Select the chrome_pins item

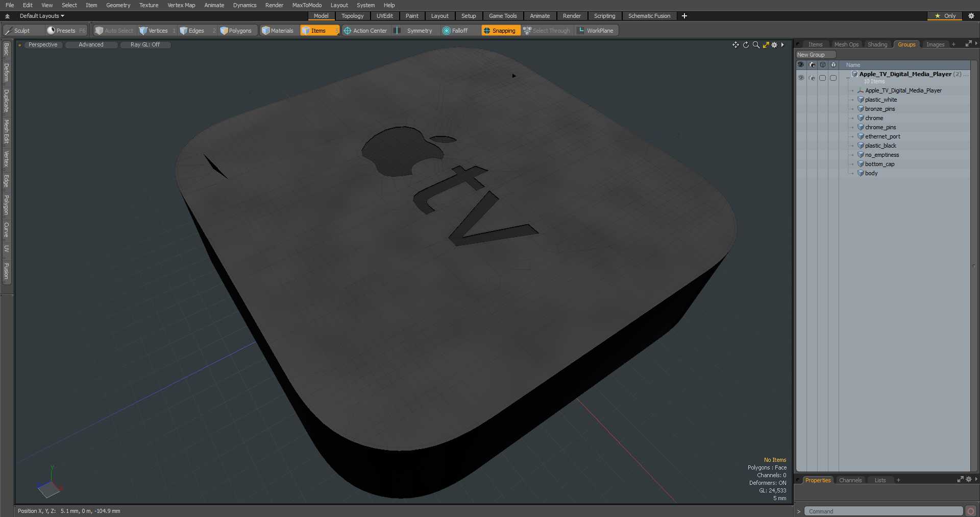880,127
